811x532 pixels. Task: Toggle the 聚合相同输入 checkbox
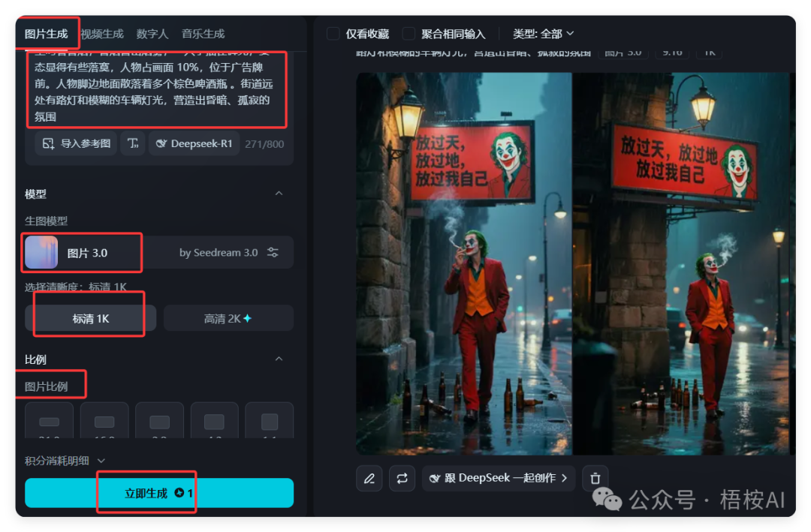click(409, 34)
